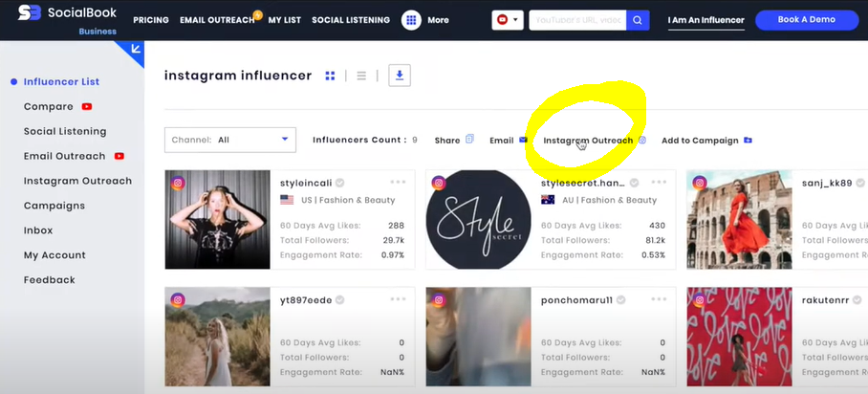Viewport: 868px width, 394px height.
Task: Expand the Channel: All dropdown
Action: click(230, 140)
